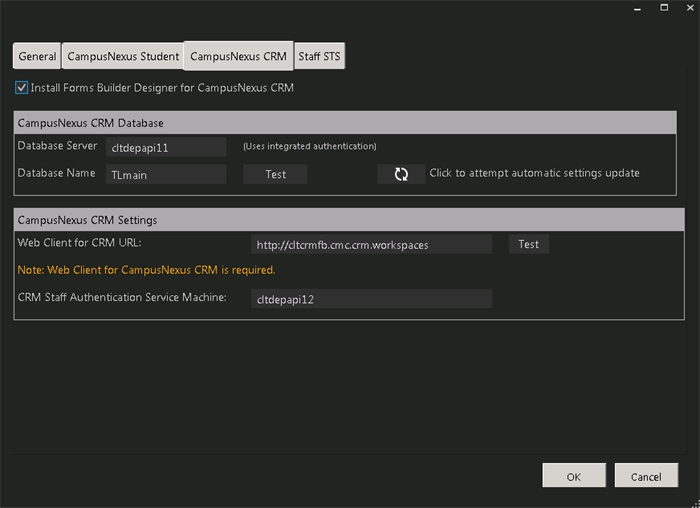The image size is (700, 508).
Task: Maximize the settings window
Action: tap(664, 8)
